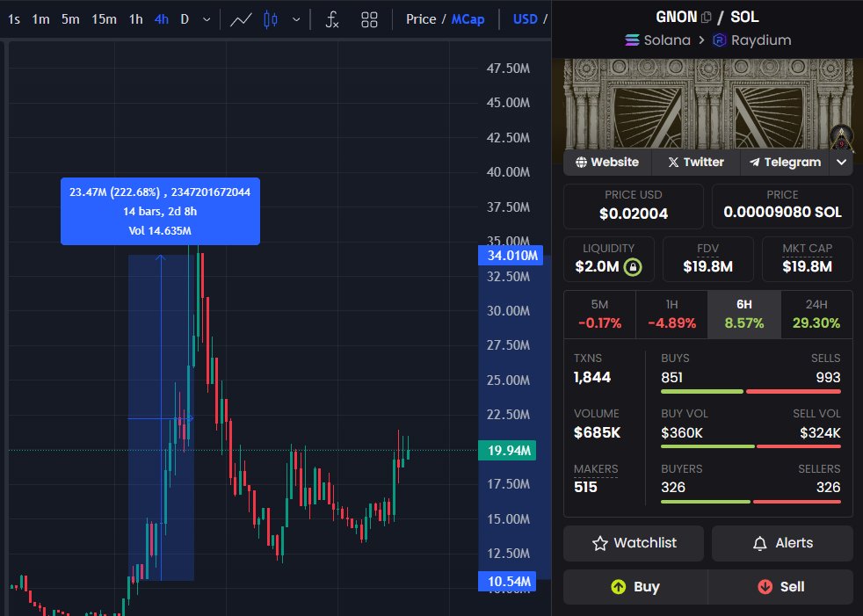Open the chart layout grid icon

(x=369, y=20)
